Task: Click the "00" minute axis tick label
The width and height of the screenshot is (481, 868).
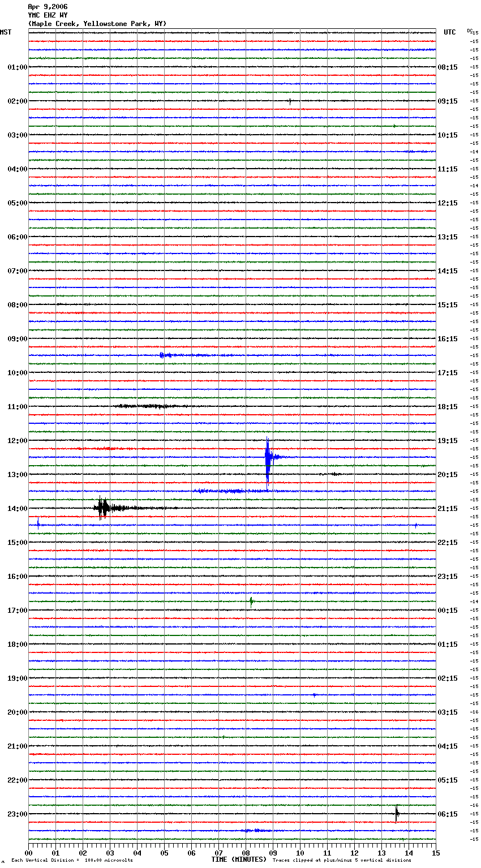Action: [28, 853]
